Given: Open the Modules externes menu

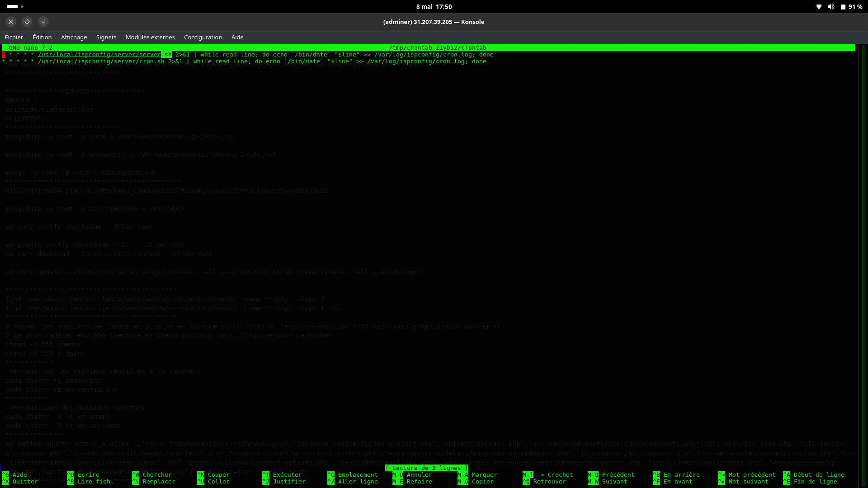Looking at the screenshot, I should coord(150,37).
